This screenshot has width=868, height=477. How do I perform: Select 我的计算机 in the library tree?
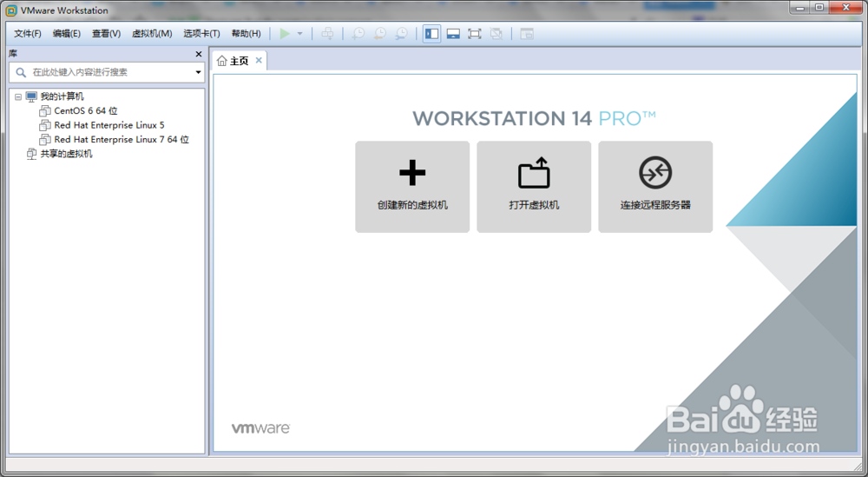[62, 96]
